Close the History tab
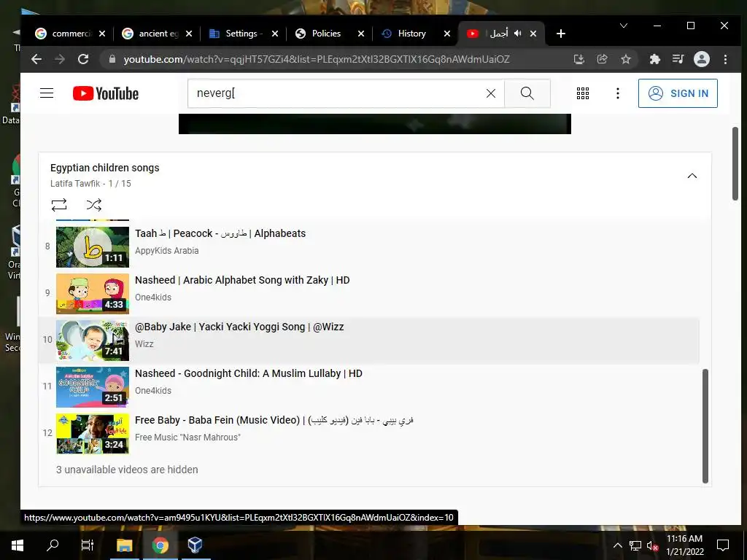Viewport: 747px width, 560px height. click(447, 34)
